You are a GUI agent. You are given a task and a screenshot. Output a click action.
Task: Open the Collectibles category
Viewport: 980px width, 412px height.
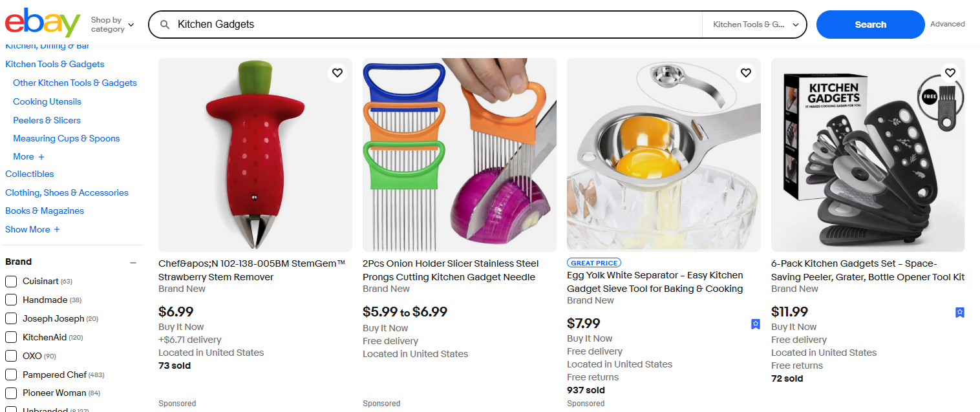point(29,174)
